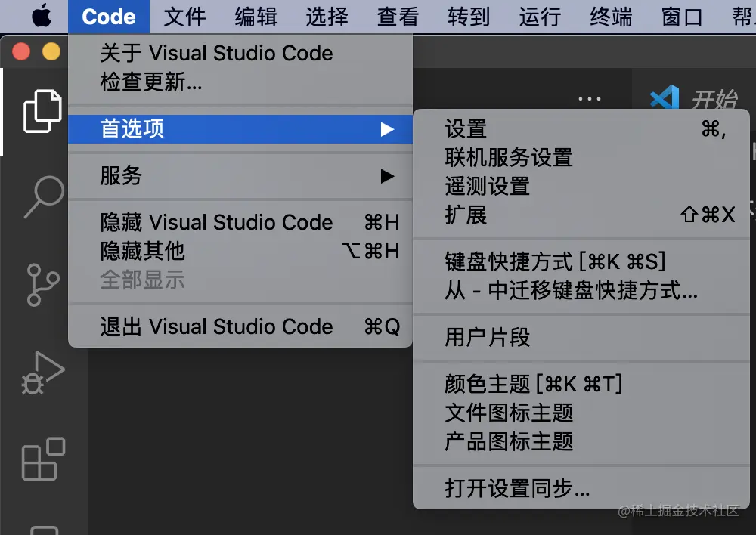Click the VS Code logo on 开始 tab
The image size is (756, 535).
point(665,98)
